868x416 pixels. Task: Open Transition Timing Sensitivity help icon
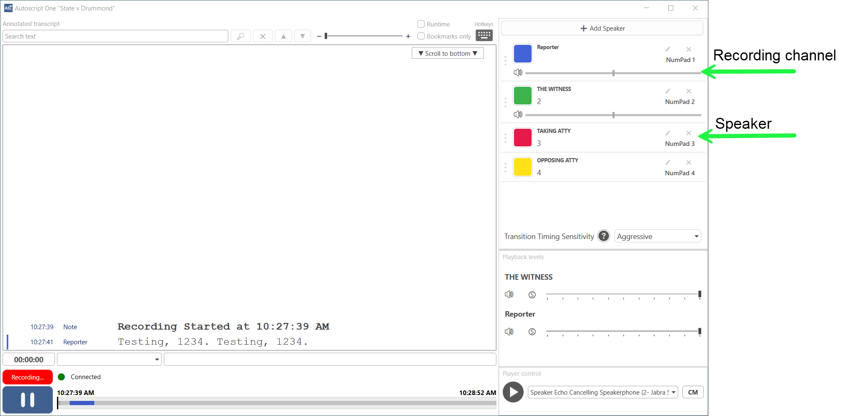[x=604, y=236]
